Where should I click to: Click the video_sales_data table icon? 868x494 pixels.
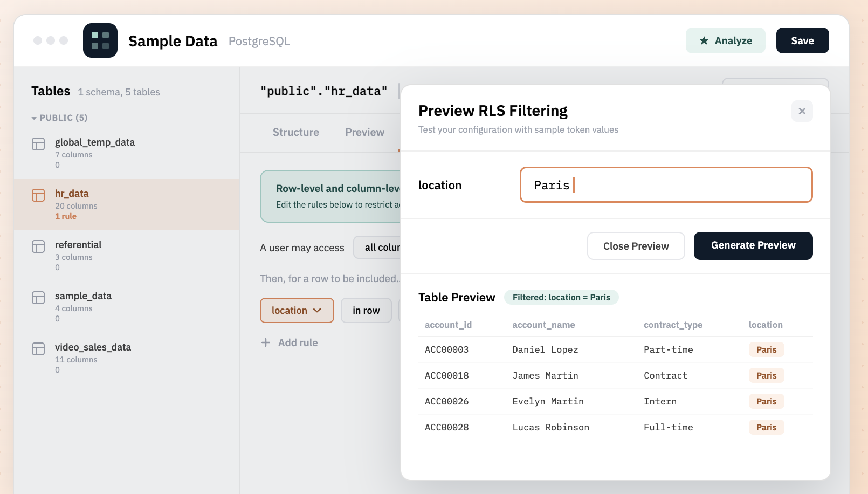38,349
